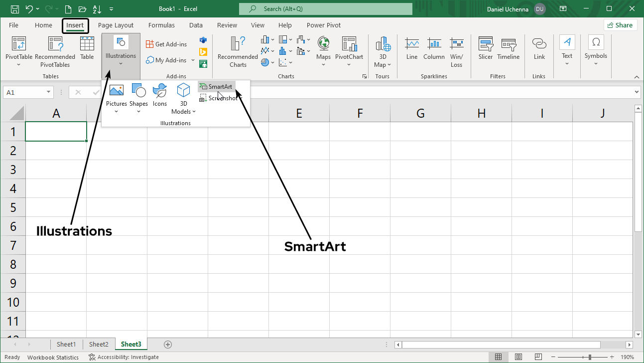Switch to Sheet1
The image size is (644, 363).
coord(66,344)
